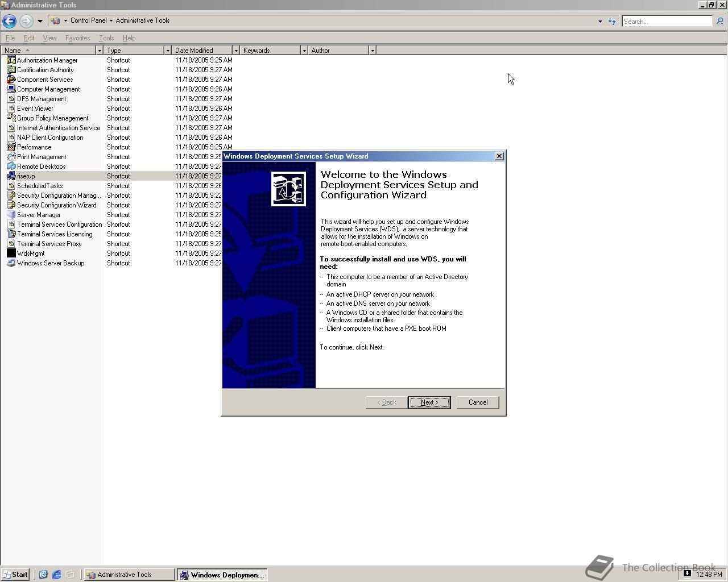Click the Group Policy Management icon
728x582 pixels.
[x=11, y=118]
